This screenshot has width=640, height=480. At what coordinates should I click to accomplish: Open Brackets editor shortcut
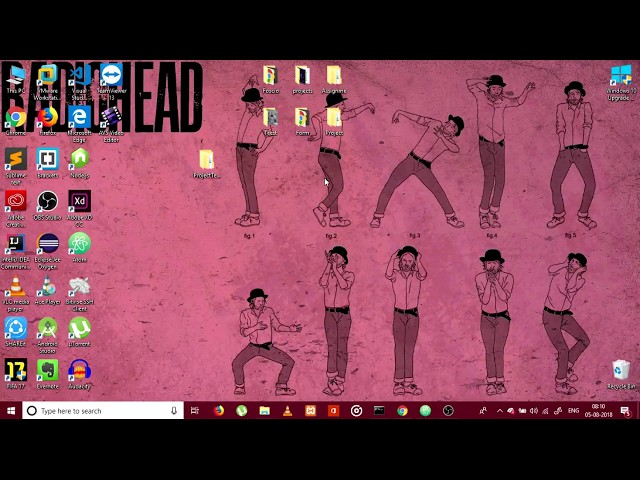[47, 163]
